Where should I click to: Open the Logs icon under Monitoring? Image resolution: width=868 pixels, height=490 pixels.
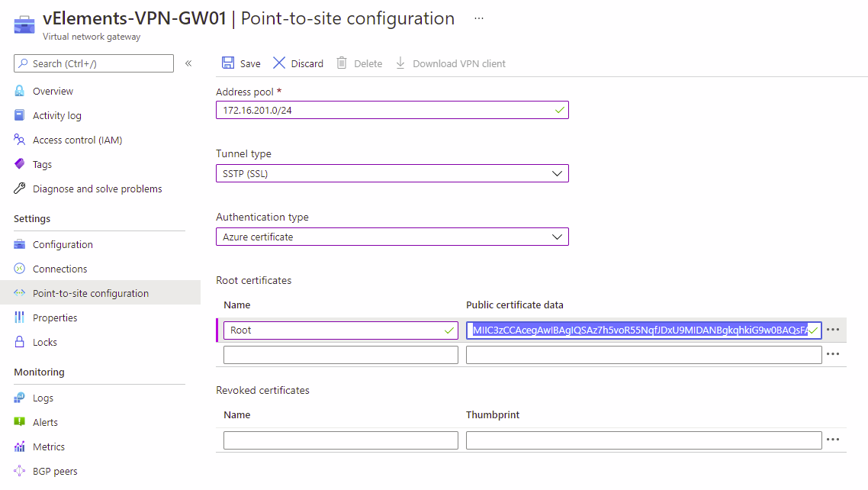point(19,398)
